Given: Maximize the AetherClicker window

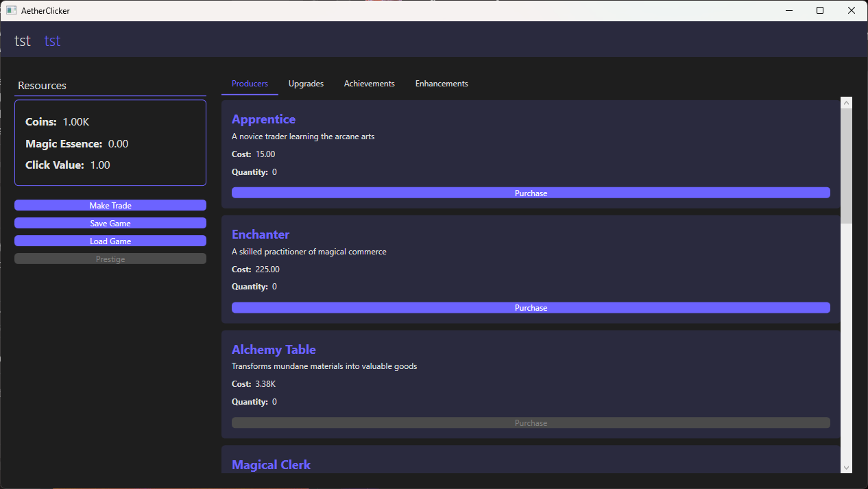Looking at the screenshot, I should (820, 10).
